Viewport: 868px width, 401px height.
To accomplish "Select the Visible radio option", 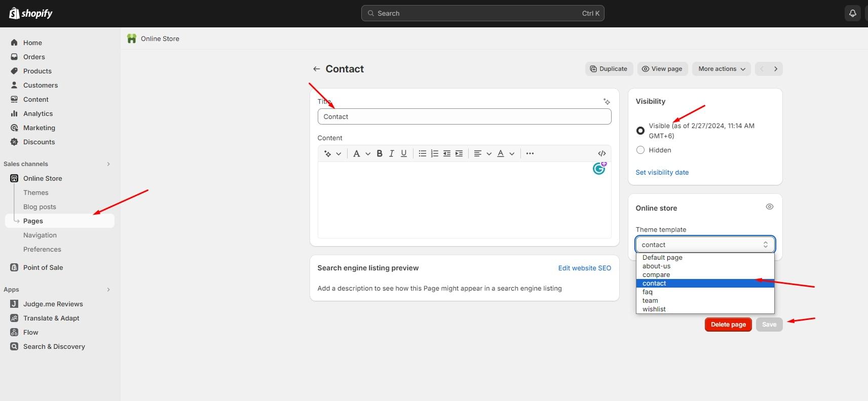I will click(x=640, y=131).
